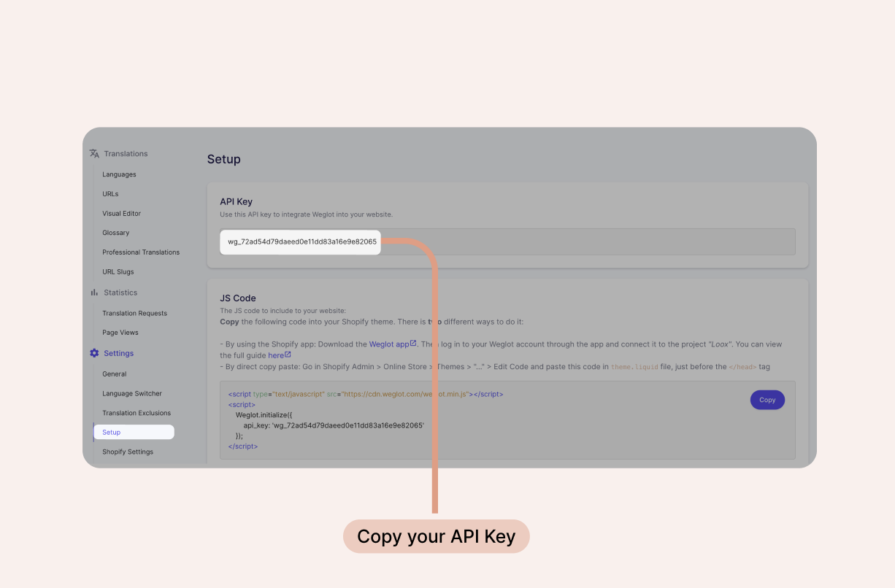Open General settings

tap(115, 374)
